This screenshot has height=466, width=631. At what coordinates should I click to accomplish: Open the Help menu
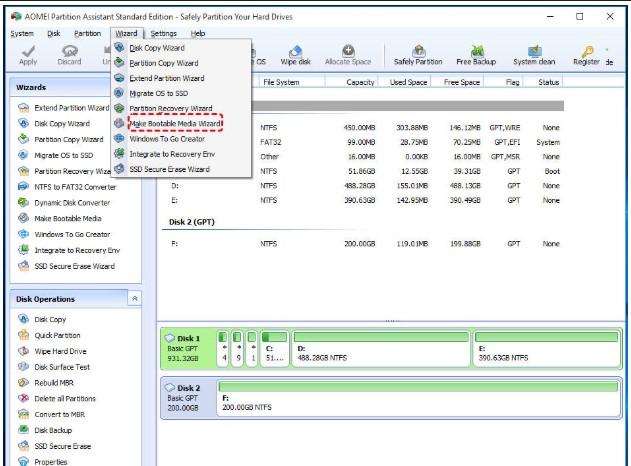pos(198,33)
